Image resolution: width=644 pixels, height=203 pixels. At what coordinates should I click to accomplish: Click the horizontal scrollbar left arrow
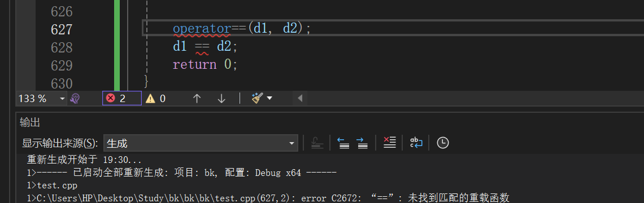[299, 99]
